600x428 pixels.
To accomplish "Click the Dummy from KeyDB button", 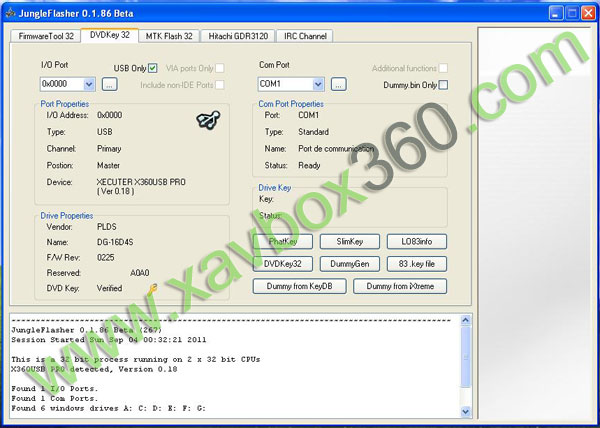I will (300, 286).
